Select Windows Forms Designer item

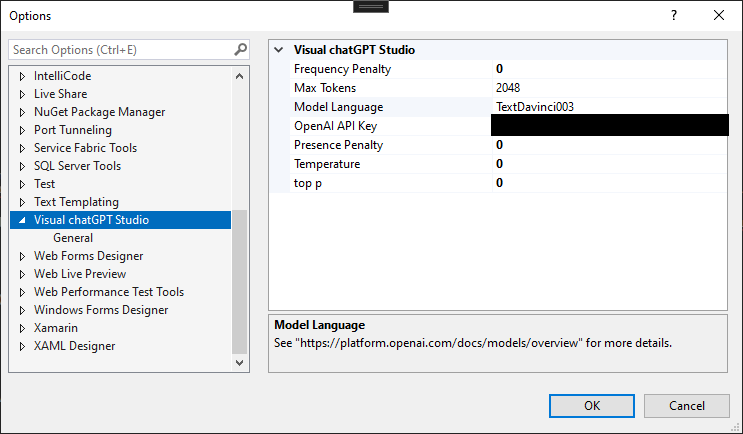[x=101, y=310]
